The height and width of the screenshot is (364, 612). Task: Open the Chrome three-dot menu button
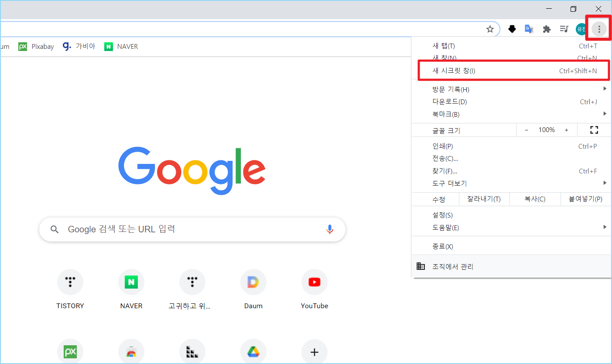(x=599, y=29)
